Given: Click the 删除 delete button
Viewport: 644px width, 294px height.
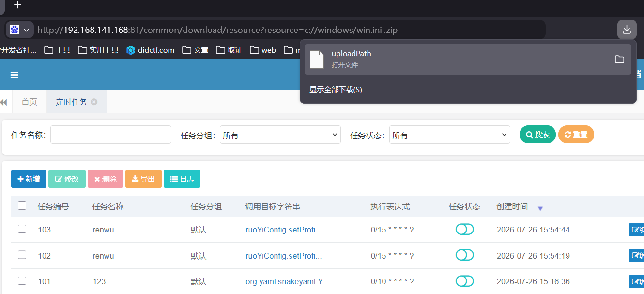Looking at the screenshot, I should [105, 179].
